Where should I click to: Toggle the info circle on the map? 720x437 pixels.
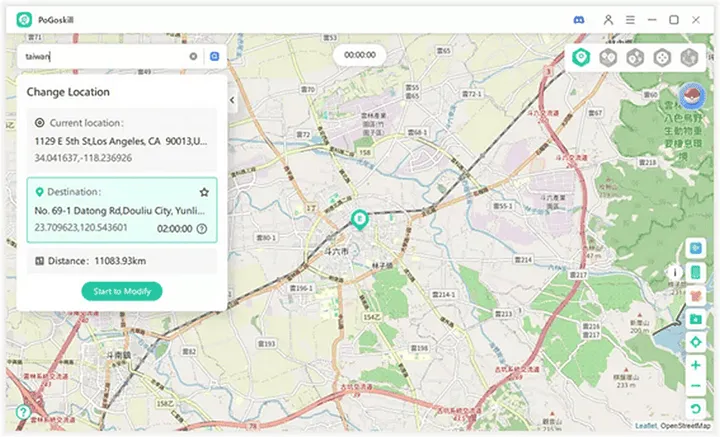(675, 271)
